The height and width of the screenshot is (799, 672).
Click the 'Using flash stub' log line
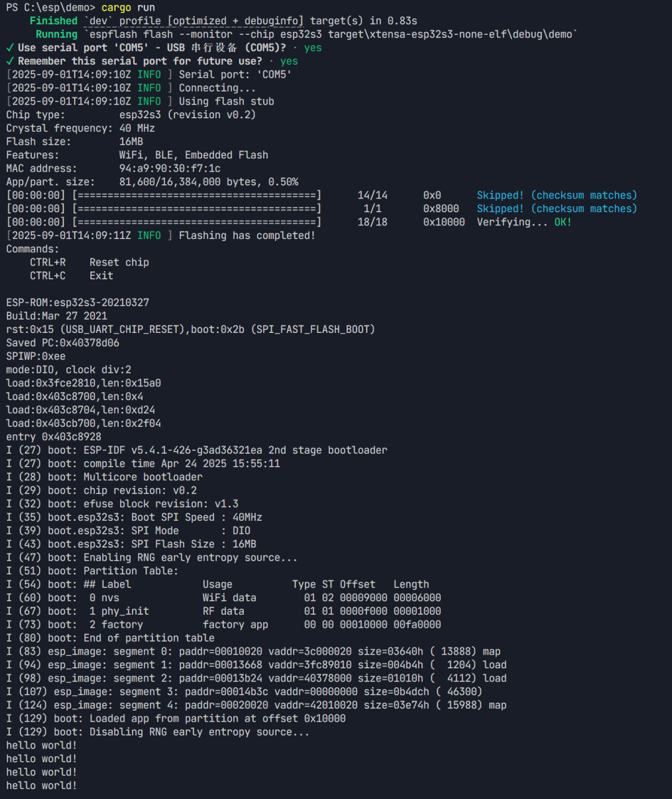tap(140, 101)
